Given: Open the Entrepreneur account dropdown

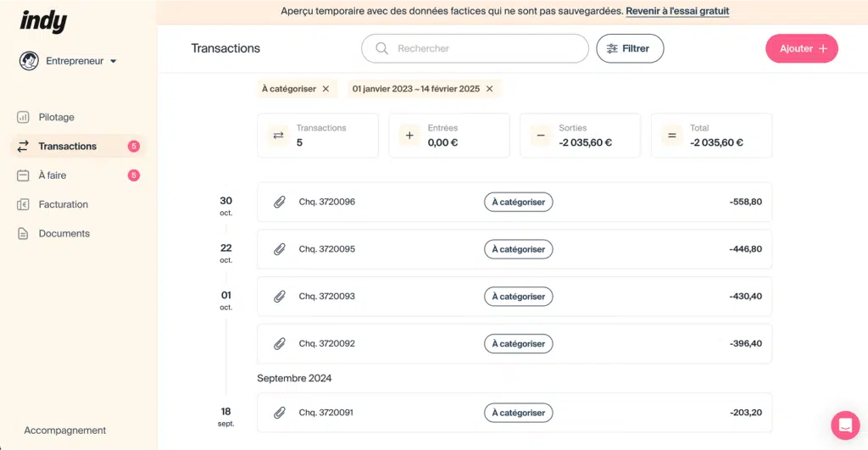Looking at the screenshot, I should click(x=69, y=61).
